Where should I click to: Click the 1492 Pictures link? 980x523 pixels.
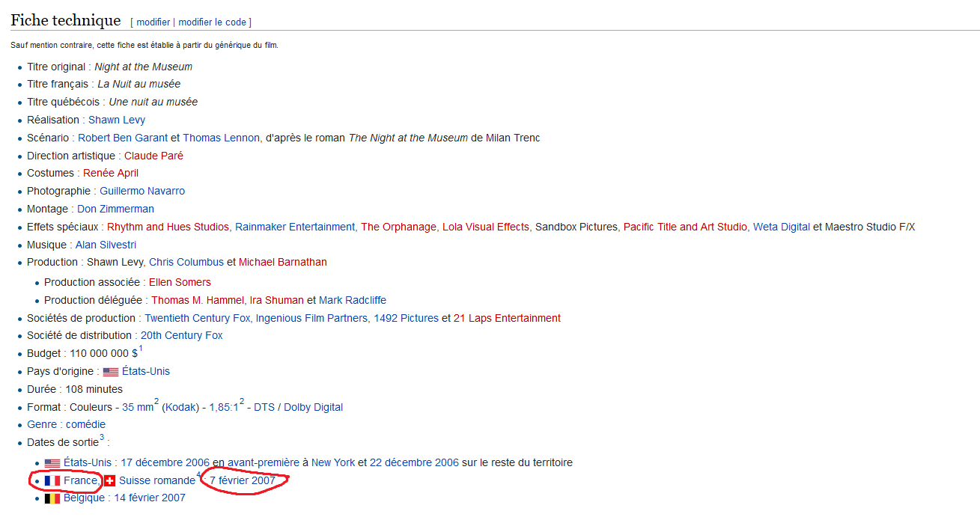(x=406, y=318)
